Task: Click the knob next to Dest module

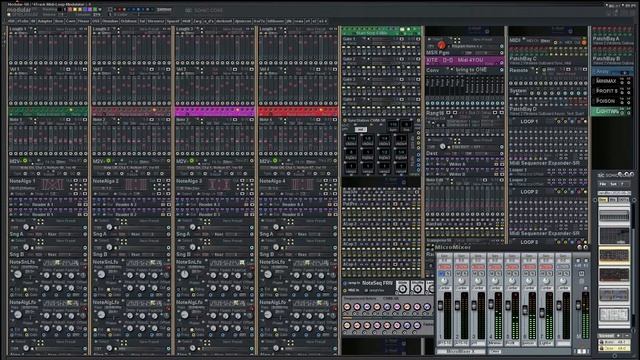Action: point(442,147)
